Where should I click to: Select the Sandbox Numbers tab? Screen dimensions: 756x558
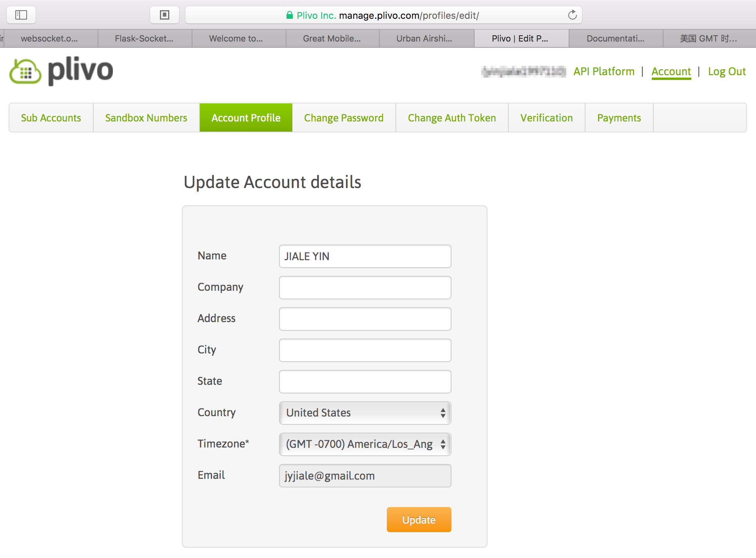[146, 118]
